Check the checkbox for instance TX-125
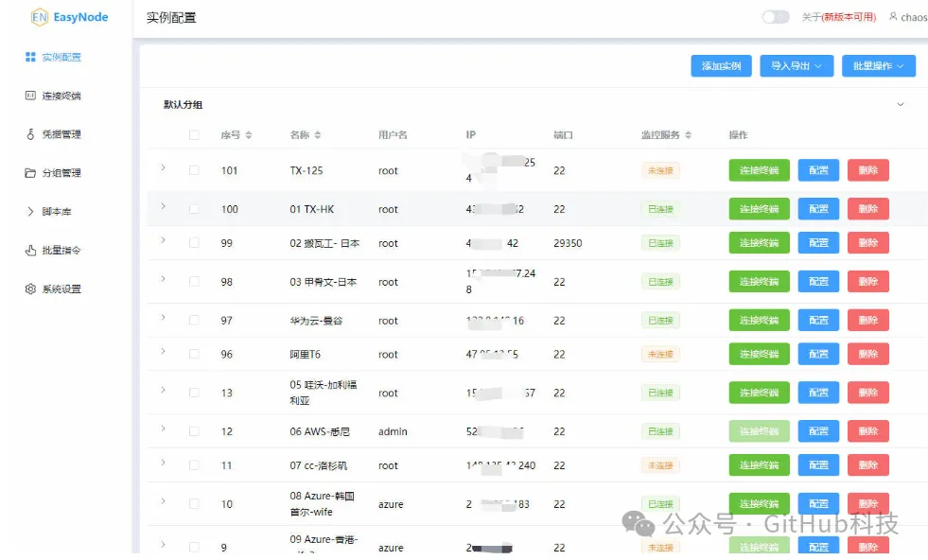Viewport: 928px width, 560px height. click(193, 170)
